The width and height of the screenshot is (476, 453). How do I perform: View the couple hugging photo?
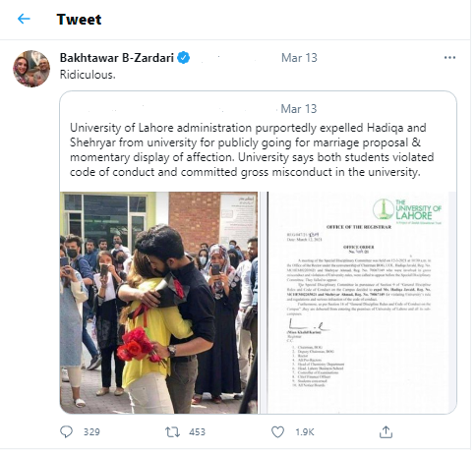pos(158,303)
